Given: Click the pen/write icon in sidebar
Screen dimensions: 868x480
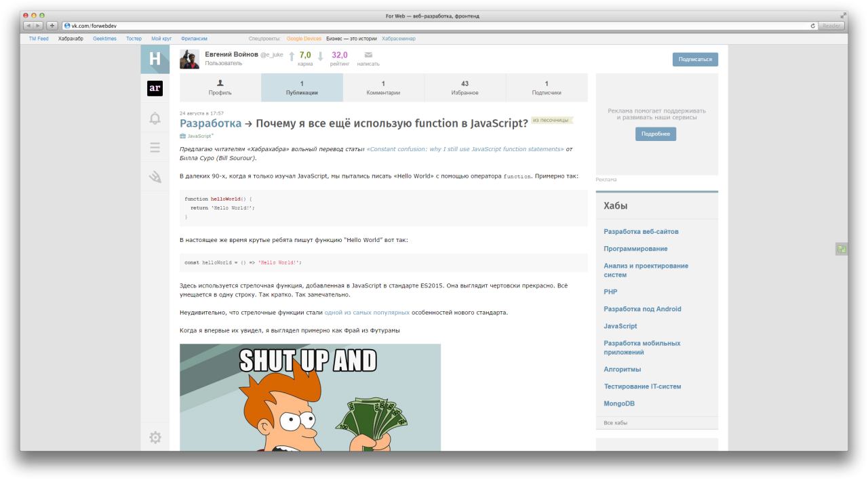Looking at the screenshot, I should point(155,176).
